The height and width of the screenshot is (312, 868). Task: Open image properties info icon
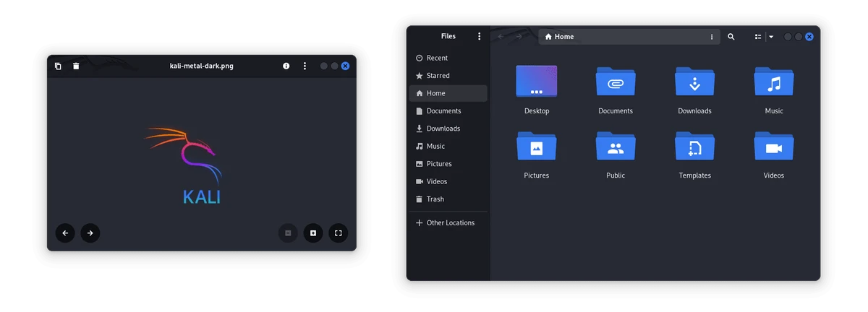click(286, 66)
